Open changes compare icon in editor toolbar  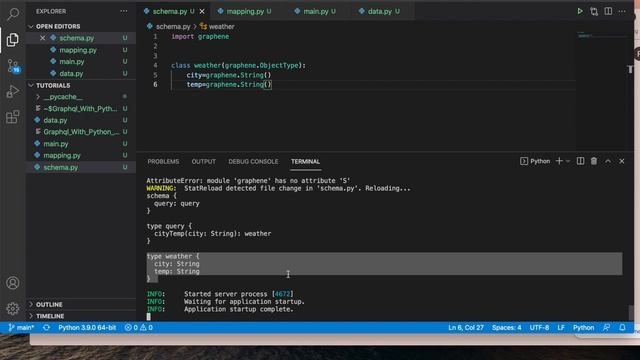pyautogui.click(x=594, y=11)
